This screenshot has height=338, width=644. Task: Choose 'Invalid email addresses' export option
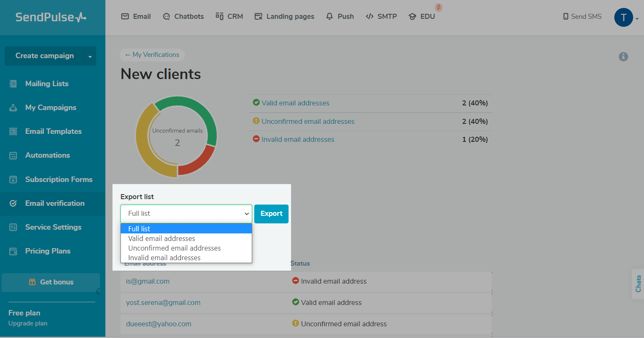click(x=164, y=258)
